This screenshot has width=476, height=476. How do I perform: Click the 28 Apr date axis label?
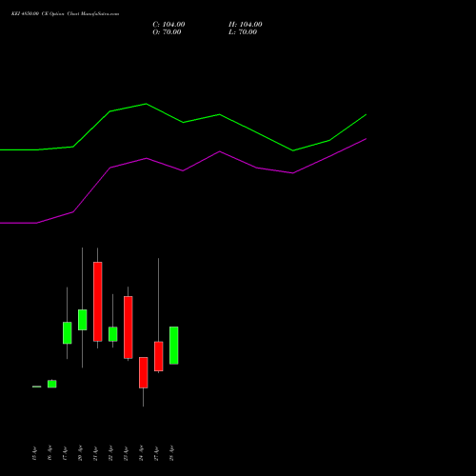[x=171, y=453]
